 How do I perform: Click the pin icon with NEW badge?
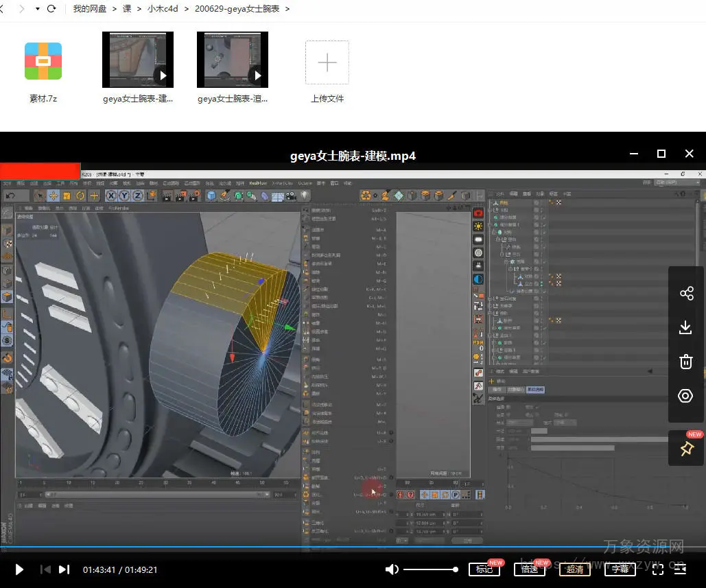coord(686,449)
